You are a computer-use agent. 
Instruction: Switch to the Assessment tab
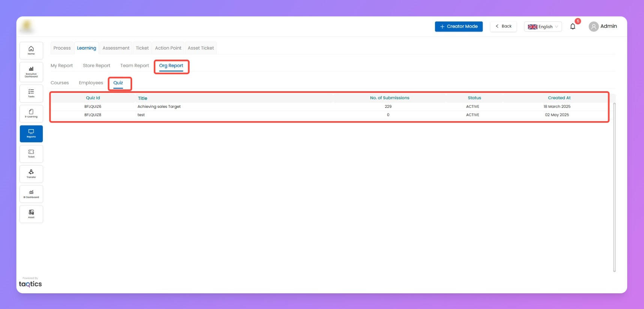(x=116, y=48)
